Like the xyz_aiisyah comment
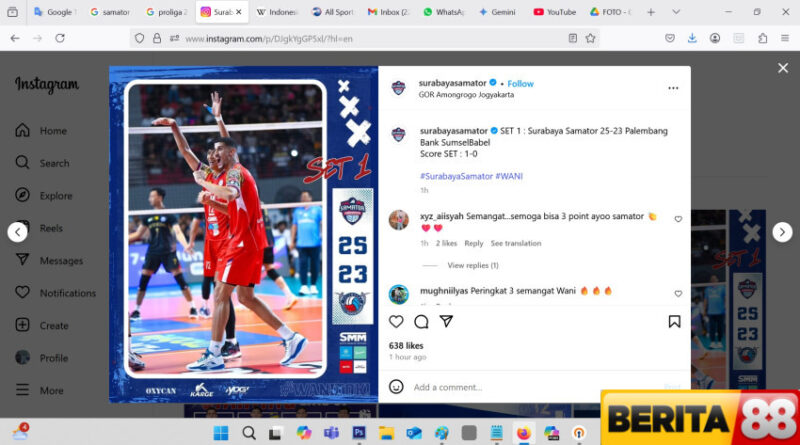 coord(678,219)
